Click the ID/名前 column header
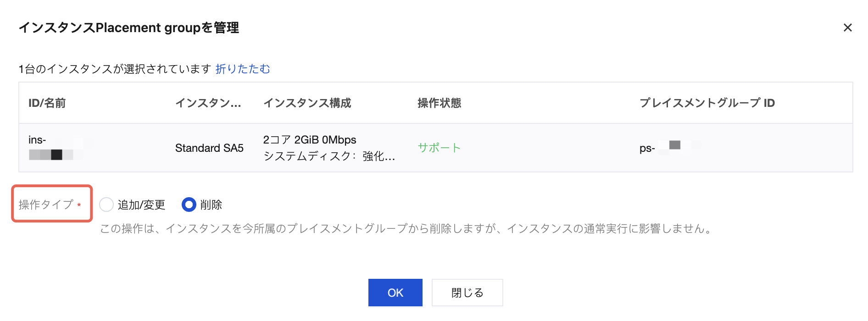This screenshot has width=868, height=321. 47,103
